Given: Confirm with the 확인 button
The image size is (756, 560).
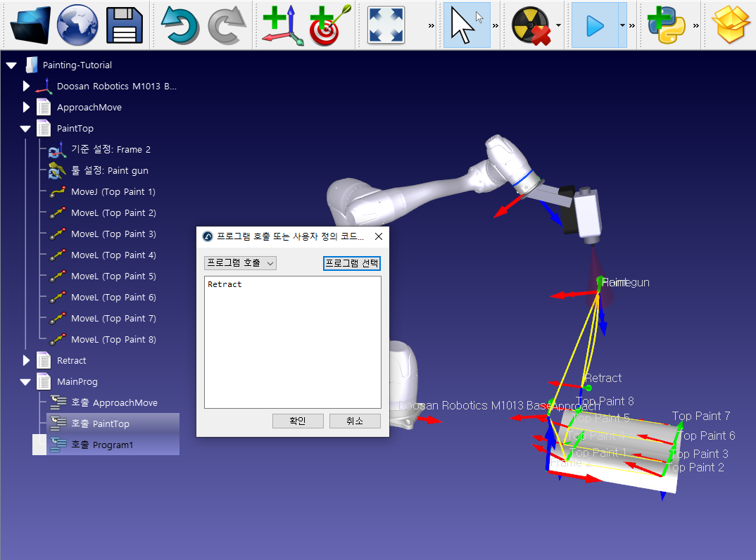Looking at the screenshot, I should pyautogui.click(x=298, y=421).
